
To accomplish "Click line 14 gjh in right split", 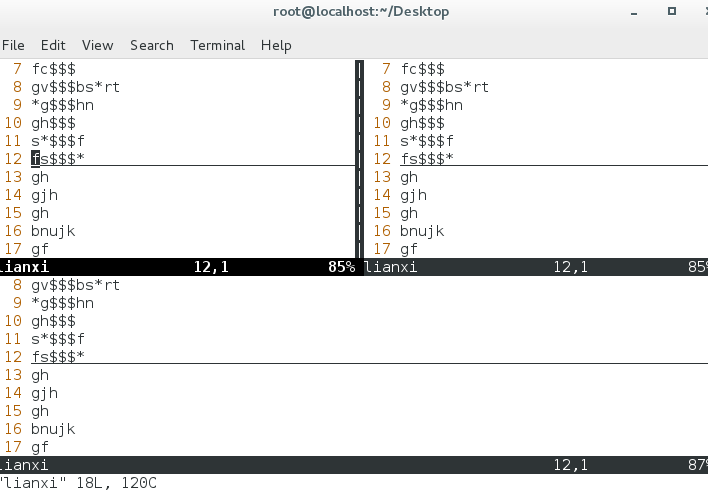I will pos(413,195).
